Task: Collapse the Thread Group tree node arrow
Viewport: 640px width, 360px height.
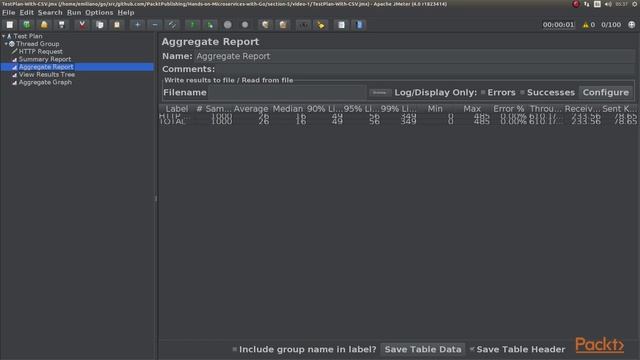Action: coord(6,44)
